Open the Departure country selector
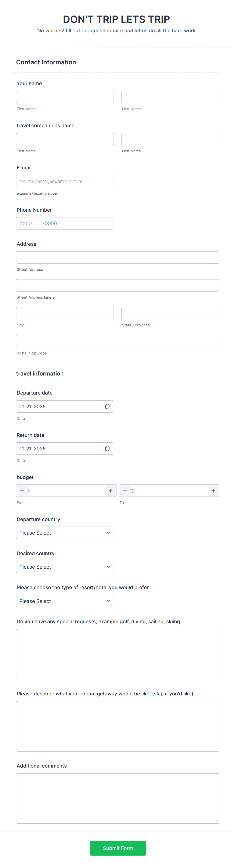The image size is (233, 868). (x=64, y=533)
